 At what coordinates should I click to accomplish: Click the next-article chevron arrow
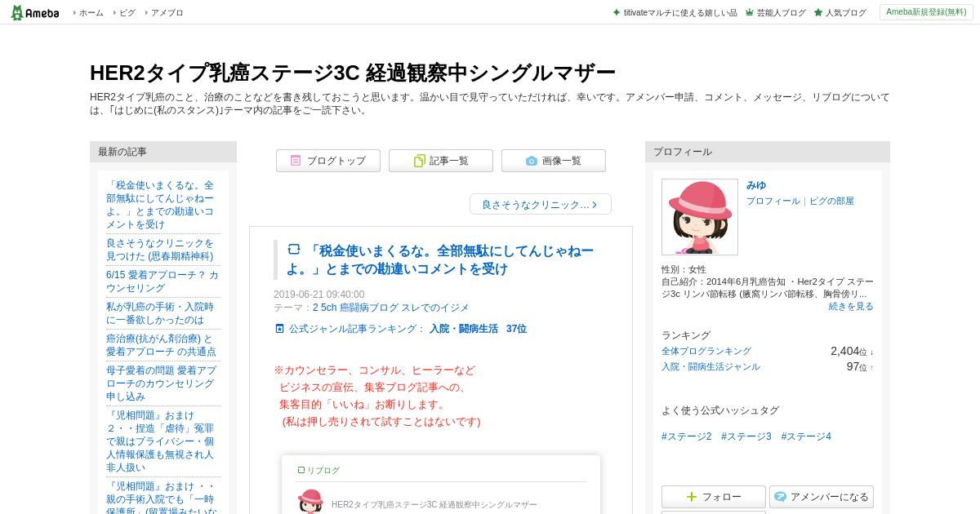click(x=595, y=205)
